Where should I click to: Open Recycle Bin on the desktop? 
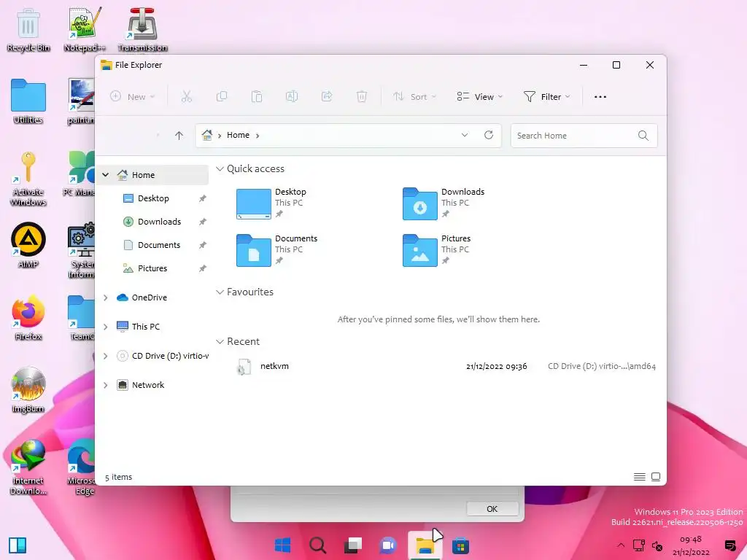click(28, 29)
